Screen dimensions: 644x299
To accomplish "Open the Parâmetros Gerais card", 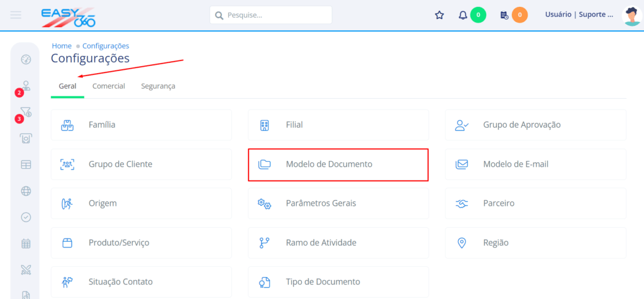I will point(338,203).
